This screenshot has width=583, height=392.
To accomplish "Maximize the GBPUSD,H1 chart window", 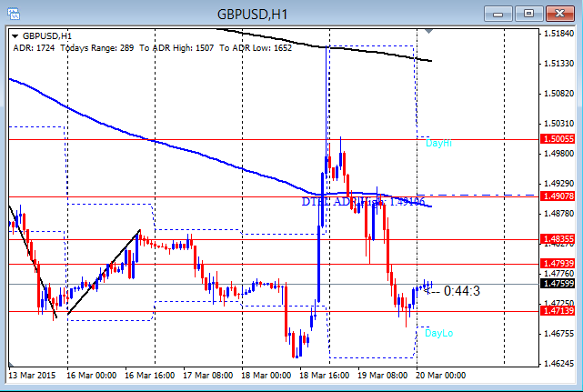I will [528, 15].
